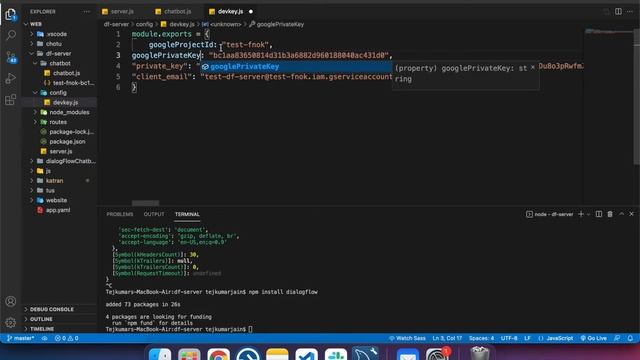Split the editor to the right
The image size is (640, 360).
click(x=618, y=11)
